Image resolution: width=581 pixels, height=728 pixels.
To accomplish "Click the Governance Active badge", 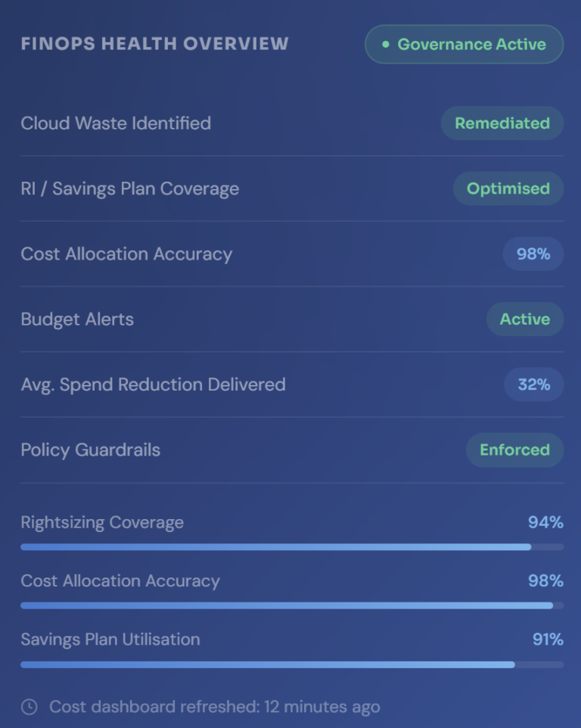I will click(x=464, y=45).
